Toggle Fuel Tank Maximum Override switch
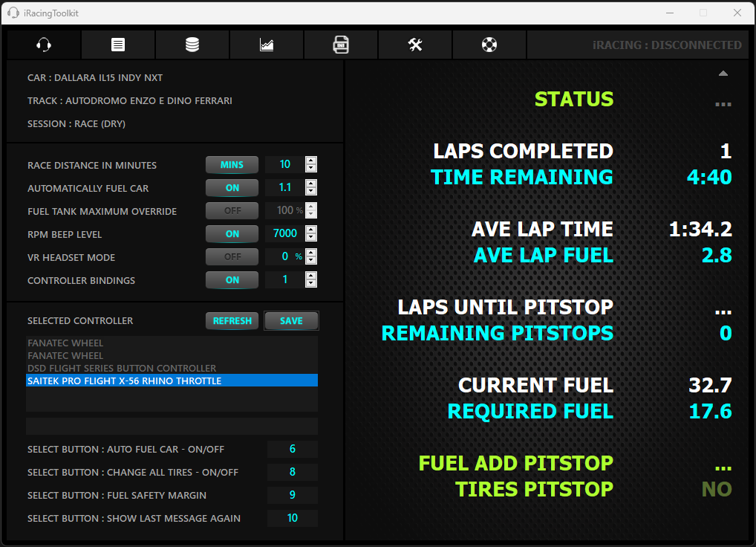The height and width of the screenshot is (547, 756). click(x=232, y=211)
